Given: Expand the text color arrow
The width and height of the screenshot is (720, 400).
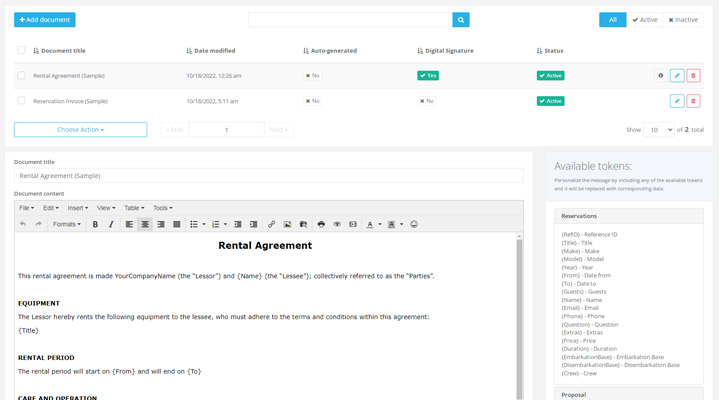Looking at the screenshot, I should tap(380, 224).
